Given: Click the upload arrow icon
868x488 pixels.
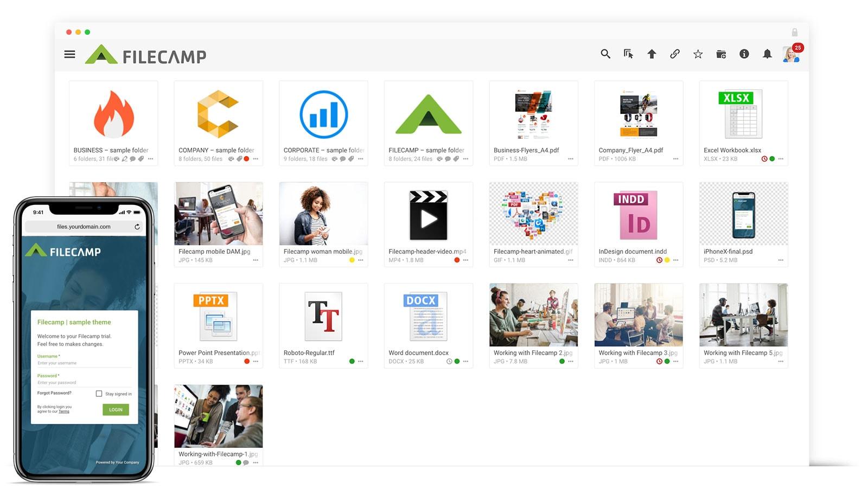Looking at the screenshot, I should [652, 54].
